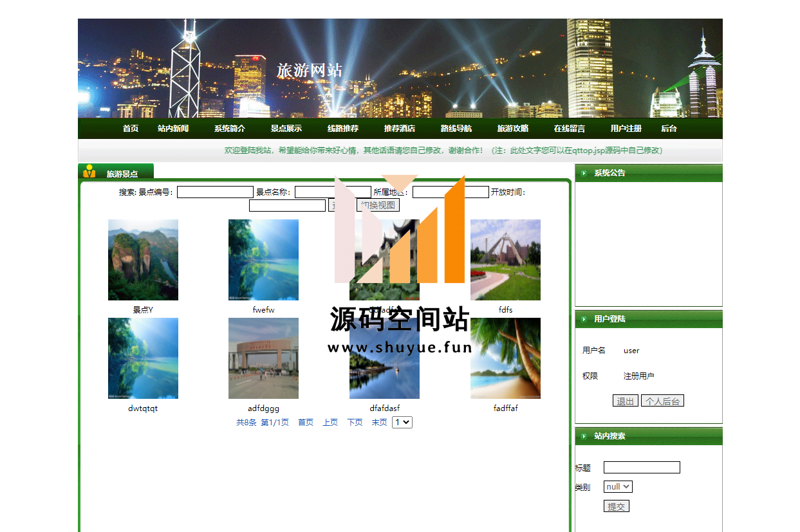Select 景点展示 in the navigation bar
800x532 pixels.
(x=286, y=129)
